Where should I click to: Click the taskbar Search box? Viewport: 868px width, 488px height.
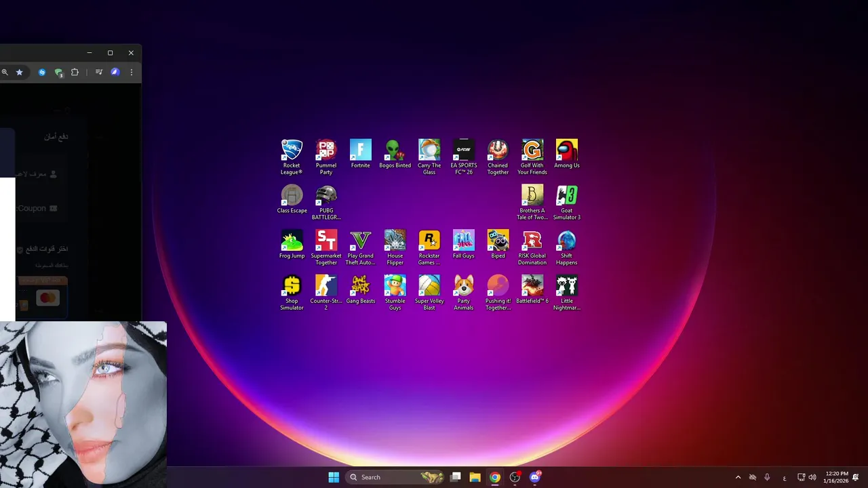[x=395, y=477]
